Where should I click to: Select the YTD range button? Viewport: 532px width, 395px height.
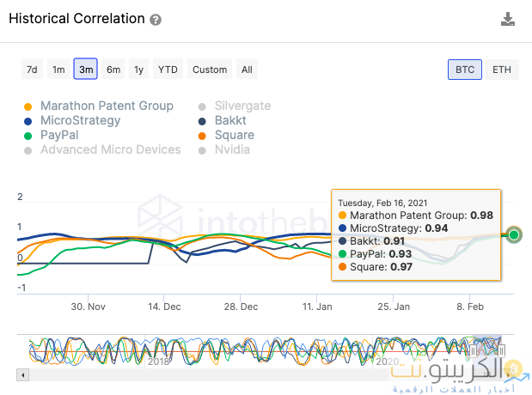click(168, 70)
